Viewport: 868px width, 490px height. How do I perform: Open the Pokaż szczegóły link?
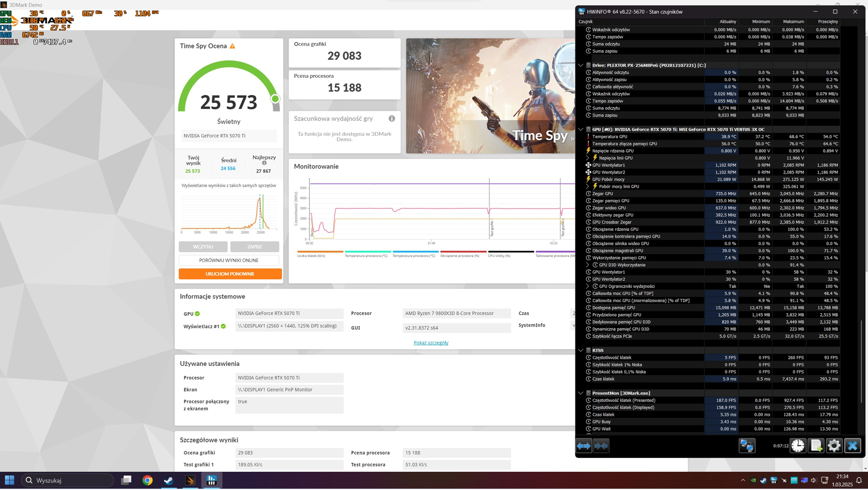point(431,343)
